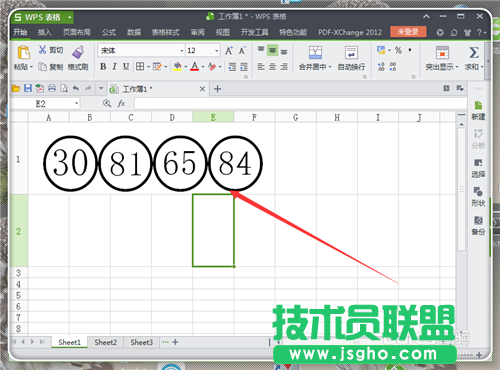The image size is (500, 370).
Task: Align text to bottom
Action: pos(284,52)
